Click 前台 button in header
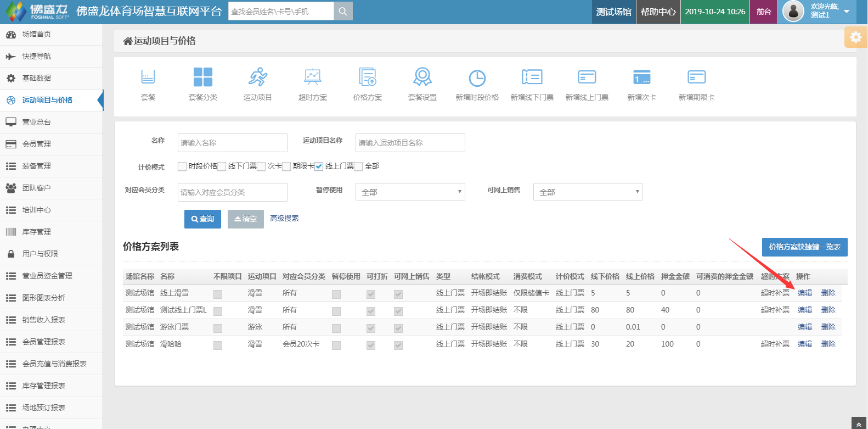This screenshot has height=429, width=868. [764, 12]
